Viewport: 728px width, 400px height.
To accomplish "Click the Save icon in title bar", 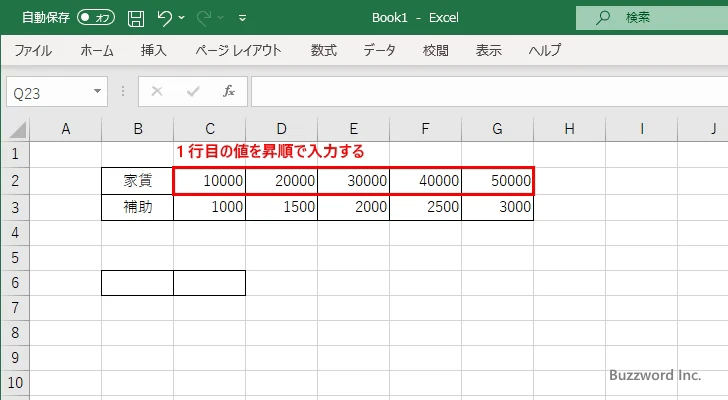I will pyautogui.click(x=136, y=17).
